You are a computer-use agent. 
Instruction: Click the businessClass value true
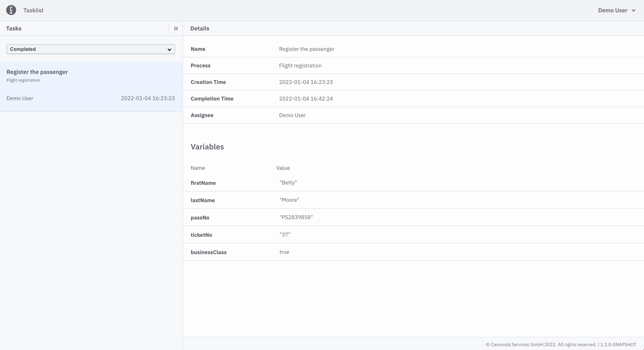[284, 252]
